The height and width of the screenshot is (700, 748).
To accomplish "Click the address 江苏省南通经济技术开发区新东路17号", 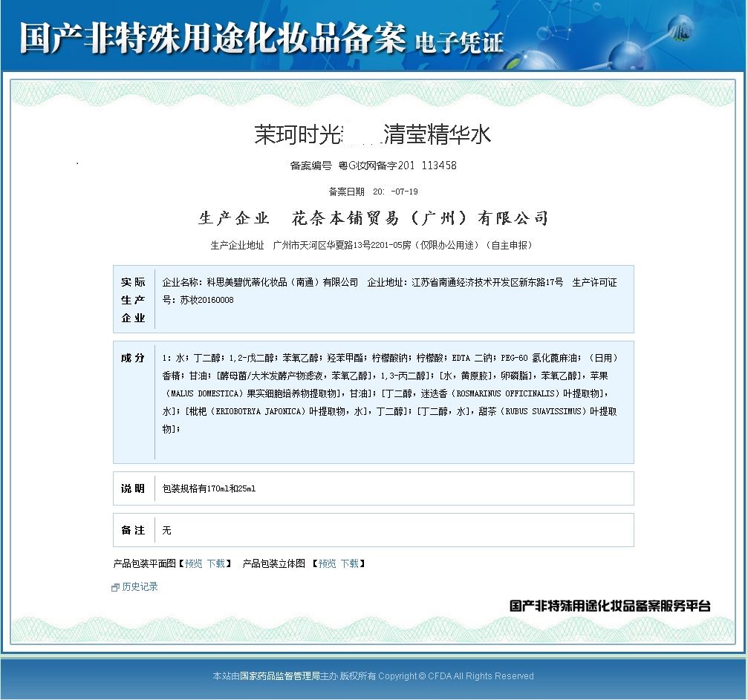I will pos(487,282).
